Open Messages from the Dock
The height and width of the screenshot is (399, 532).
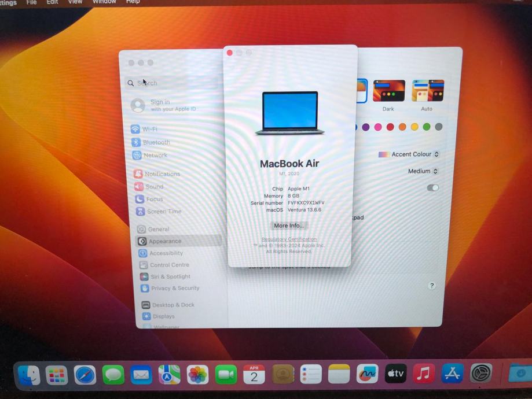pyautogui.click(x=113, y=375)
